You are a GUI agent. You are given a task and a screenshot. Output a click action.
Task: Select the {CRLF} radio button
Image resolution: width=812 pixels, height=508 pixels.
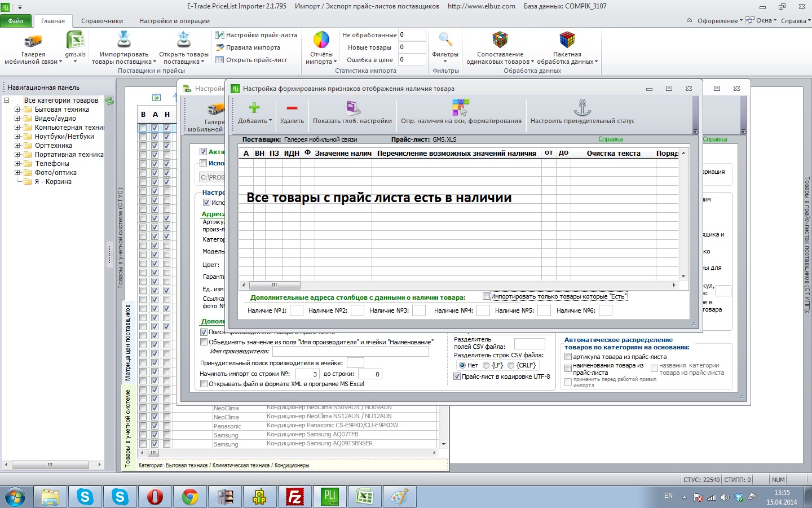(511, 365)
